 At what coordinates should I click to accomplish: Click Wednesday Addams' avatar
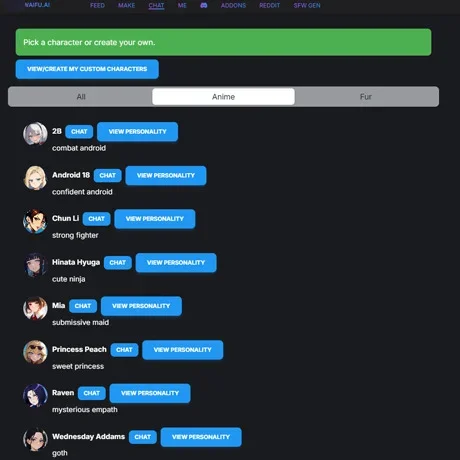pos(35,439)
